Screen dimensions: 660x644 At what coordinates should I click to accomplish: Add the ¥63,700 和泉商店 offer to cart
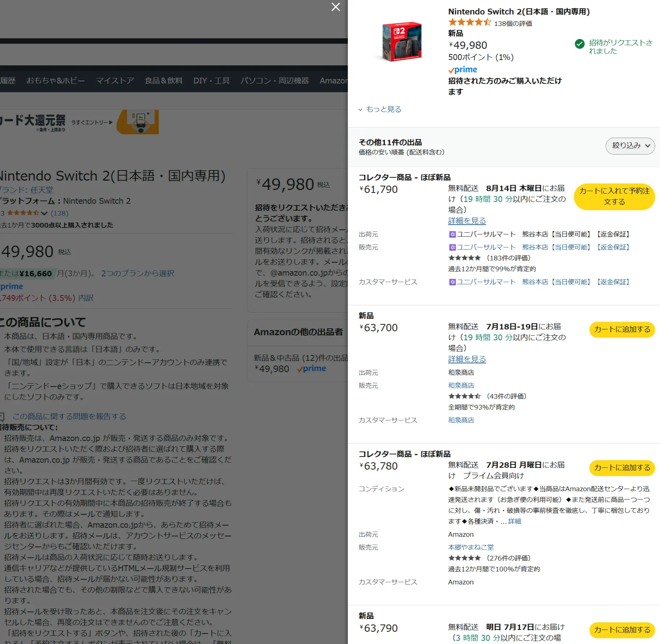tap(622, 329)
